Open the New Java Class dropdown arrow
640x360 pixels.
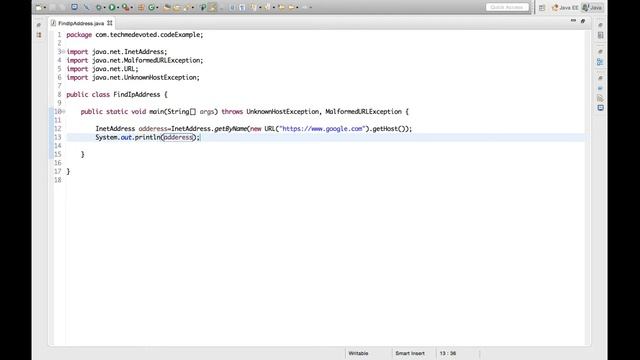pos(157,7)
